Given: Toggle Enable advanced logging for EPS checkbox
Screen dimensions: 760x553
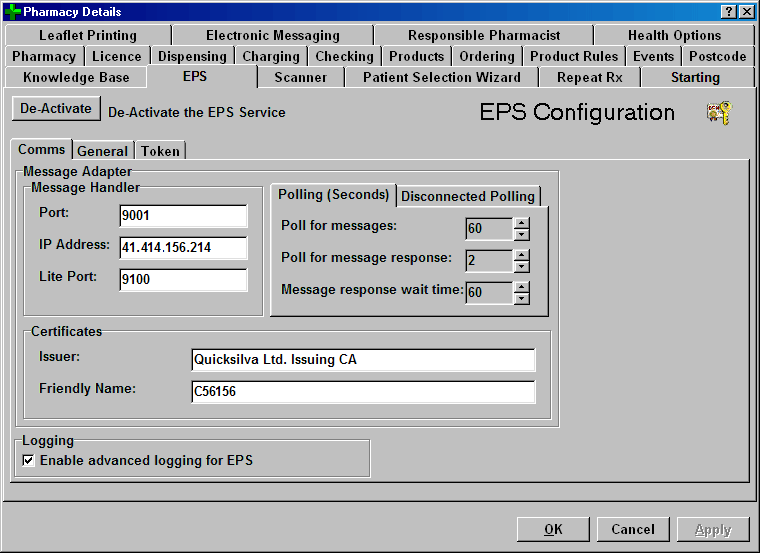Looking at the screenshot, I should (x=28, y=461).
